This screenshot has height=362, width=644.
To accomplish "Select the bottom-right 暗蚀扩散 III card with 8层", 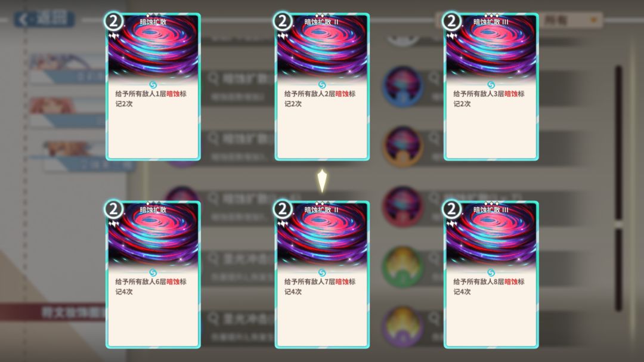I will [x=491, y=274].
